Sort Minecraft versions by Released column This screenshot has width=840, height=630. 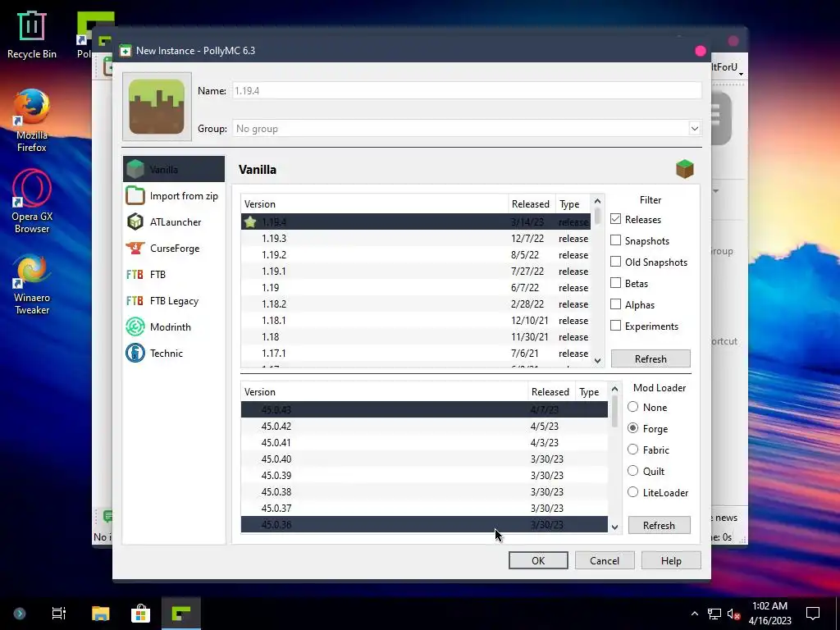(532, 204)
